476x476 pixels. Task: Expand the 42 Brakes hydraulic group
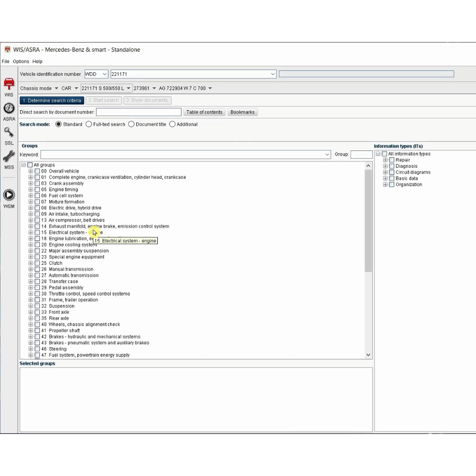pos(31,337)
